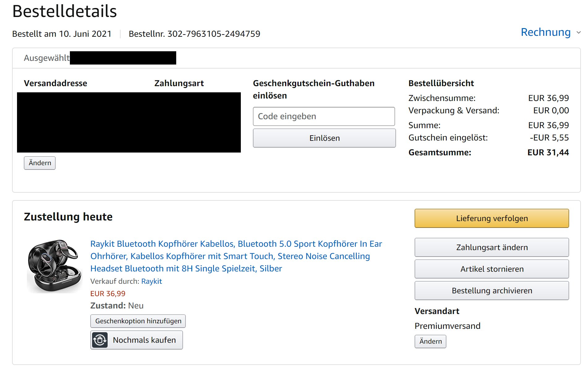Click Ändern below the shipping address
Image resolution: width=588 pixels, height=373 pixels.
40,163
